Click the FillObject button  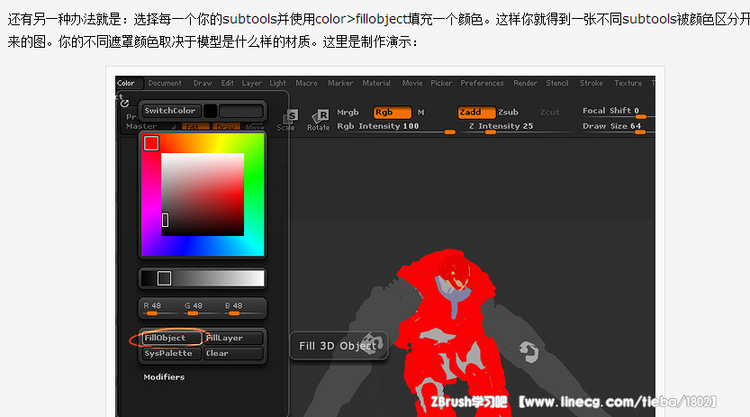tap(171, 338)
